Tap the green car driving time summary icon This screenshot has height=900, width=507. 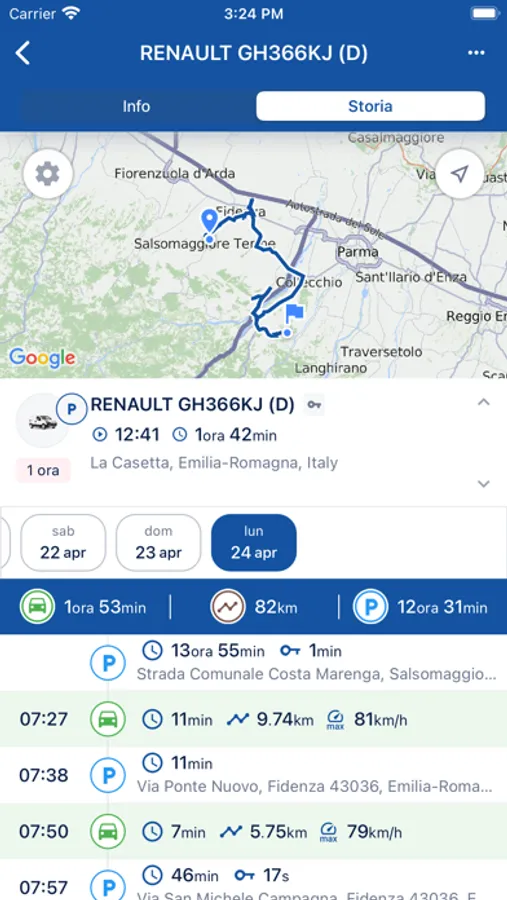(x=37, y=607)
